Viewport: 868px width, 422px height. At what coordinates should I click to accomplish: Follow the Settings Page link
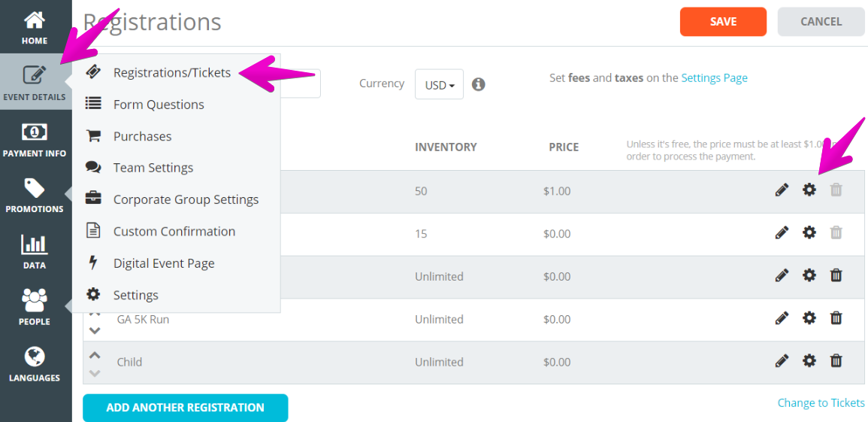714,78
